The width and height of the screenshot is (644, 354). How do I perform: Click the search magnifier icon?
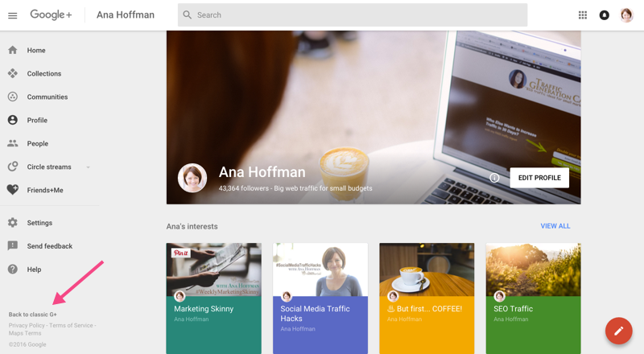coord(188,14)
